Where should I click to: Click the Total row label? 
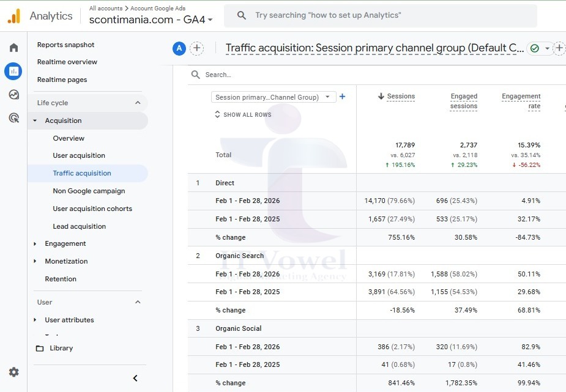[x=223, y=155]
